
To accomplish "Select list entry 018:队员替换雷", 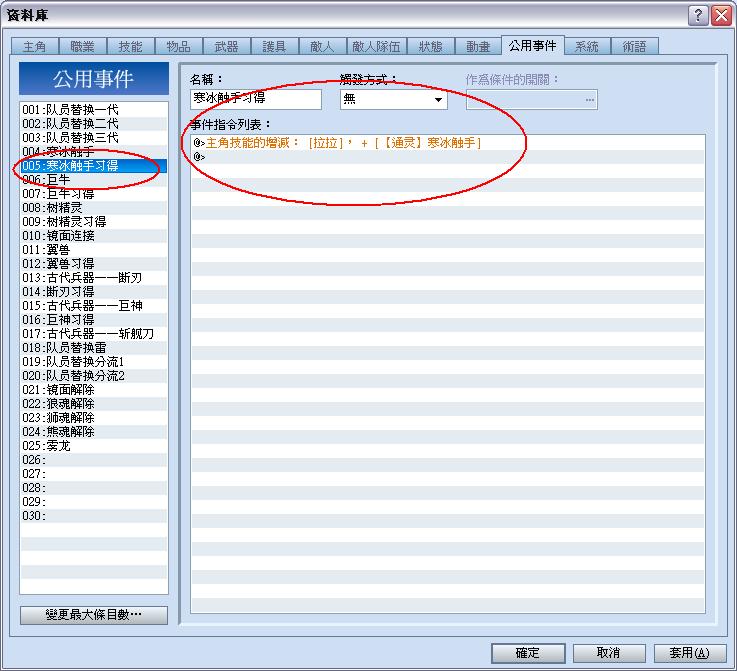I will pyautogui.click(x=94, y=348).
